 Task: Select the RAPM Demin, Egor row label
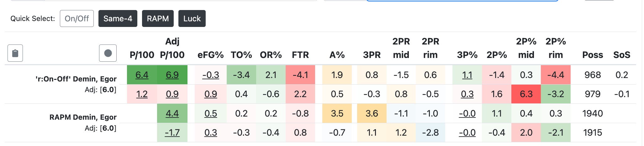83,117
